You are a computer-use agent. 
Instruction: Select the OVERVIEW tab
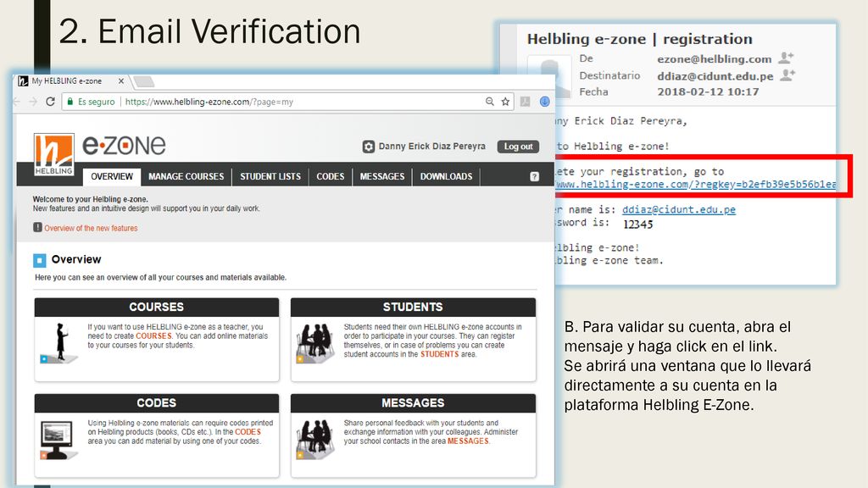pos(112,176)
